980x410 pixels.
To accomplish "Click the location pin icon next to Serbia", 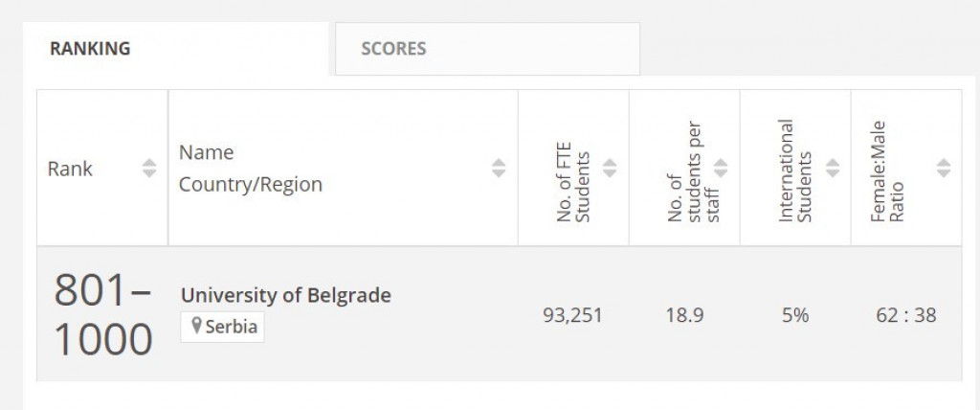I will [x=197, y=326].
